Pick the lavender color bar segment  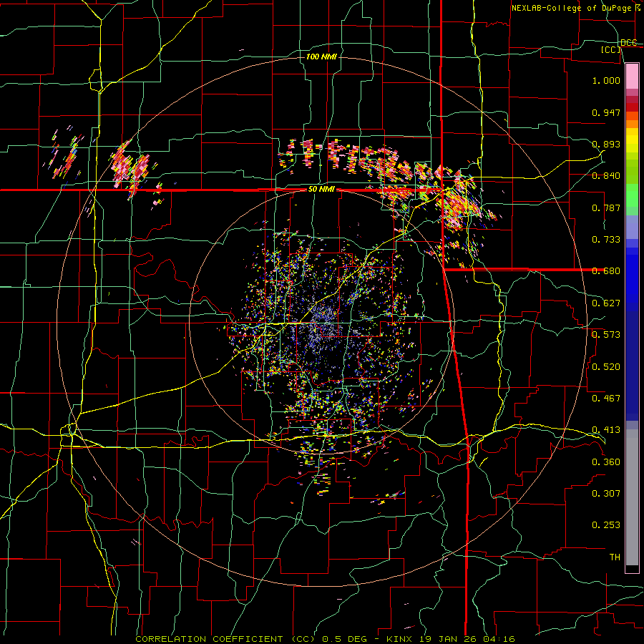632,227
